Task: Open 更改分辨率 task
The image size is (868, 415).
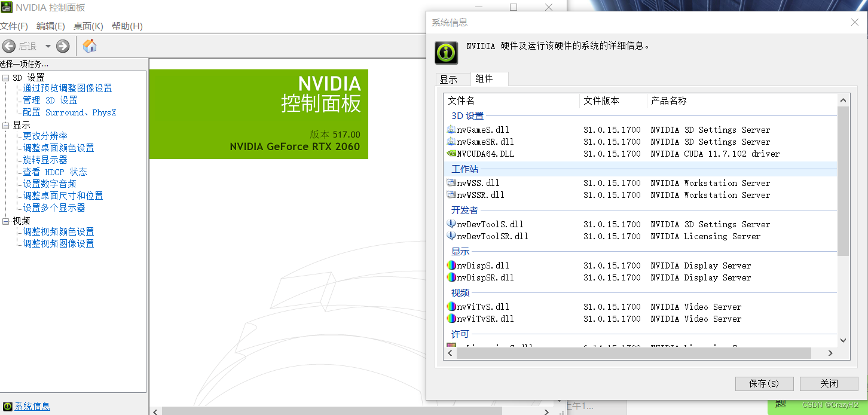Action: [45, 136]
